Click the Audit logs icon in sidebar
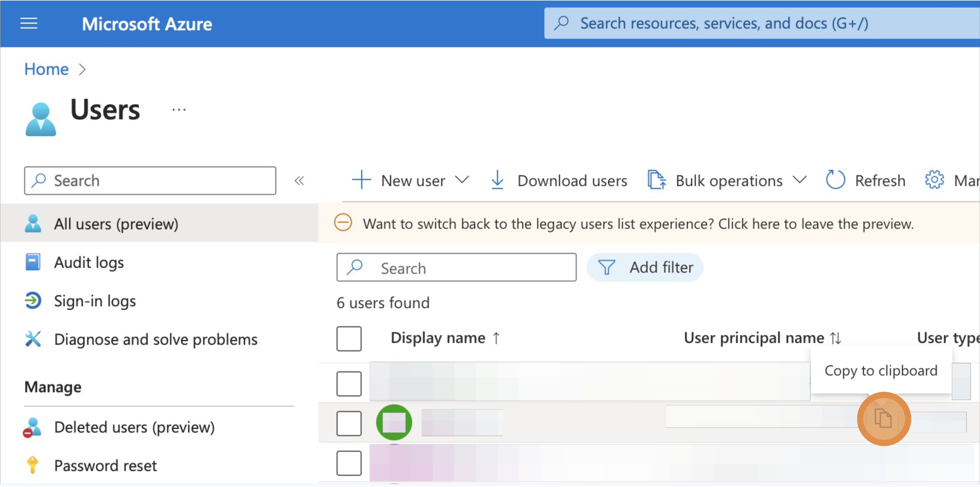 click(33, 262)
